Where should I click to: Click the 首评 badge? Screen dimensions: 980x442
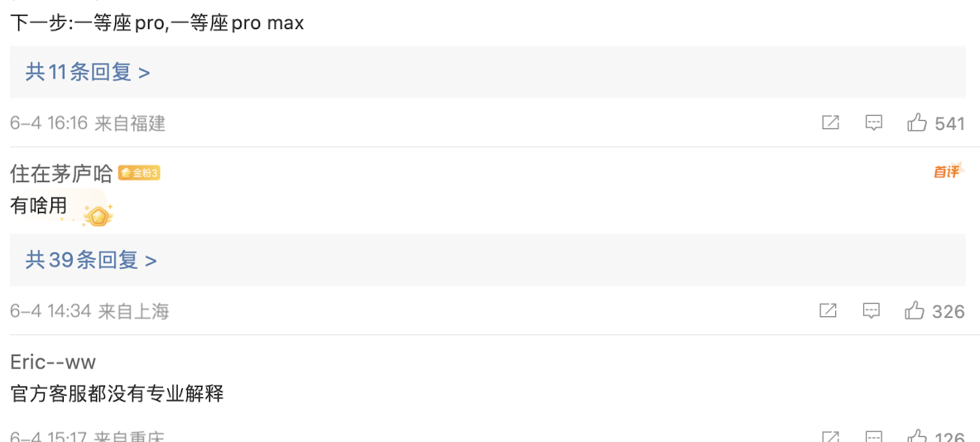click(x=947, y=170)
